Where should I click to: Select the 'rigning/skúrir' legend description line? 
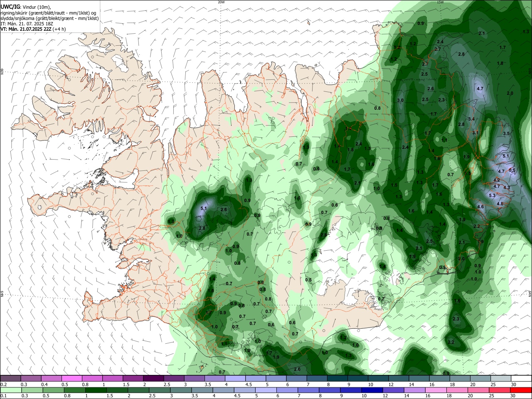tap(49, 13)
